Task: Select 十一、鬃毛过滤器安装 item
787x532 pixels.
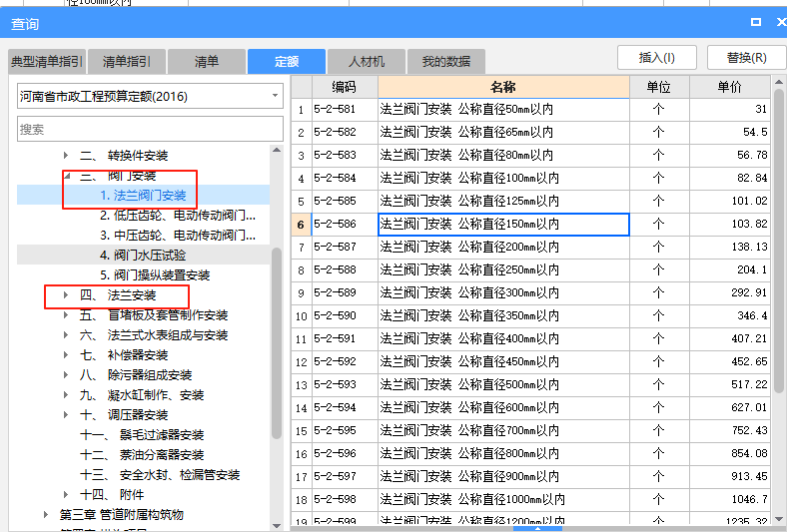Action: tap(142, 435)
